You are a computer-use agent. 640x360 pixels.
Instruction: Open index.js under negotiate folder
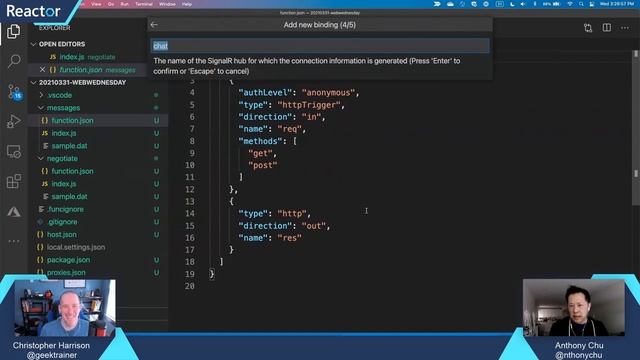pos(64,184)
